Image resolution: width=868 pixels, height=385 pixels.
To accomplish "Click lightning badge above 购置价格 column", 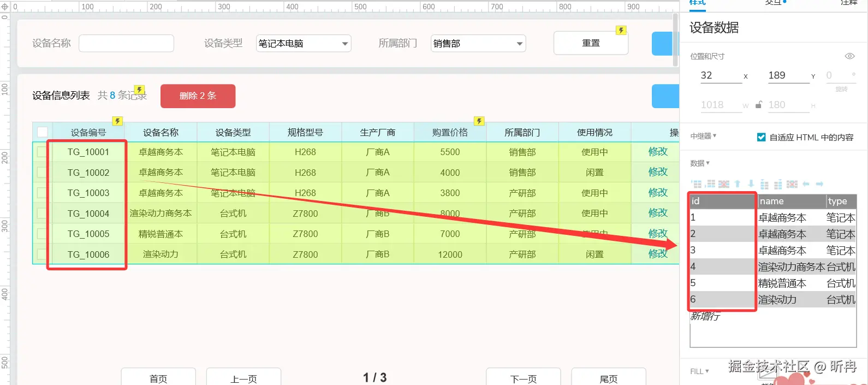I will pos(479,121).
